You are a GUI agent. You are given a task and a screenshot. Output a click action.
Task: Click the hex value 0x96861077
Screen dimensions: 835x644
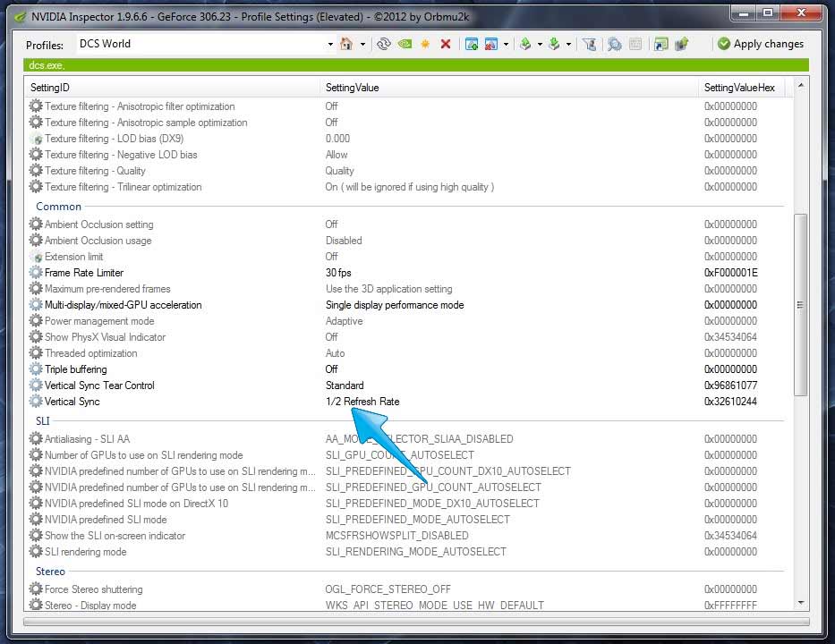[x=730, y=386]
